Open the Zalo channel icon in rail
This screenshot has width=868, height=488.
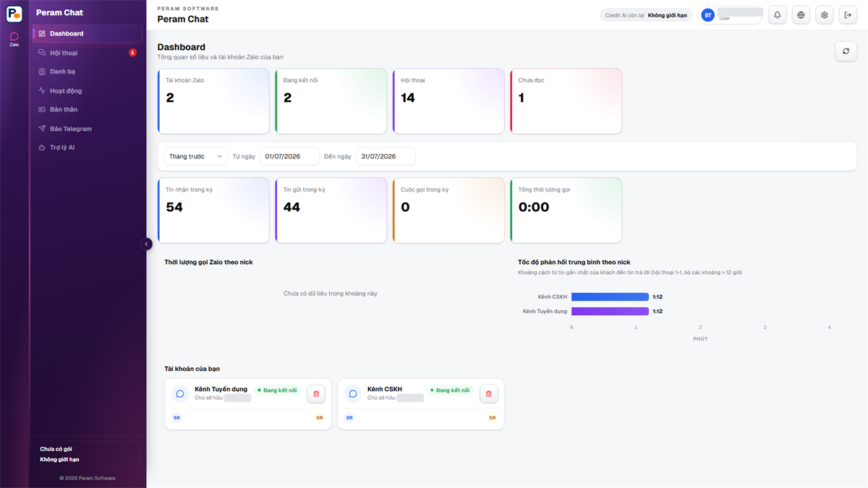pyautogui.click(x=14, y=39)
